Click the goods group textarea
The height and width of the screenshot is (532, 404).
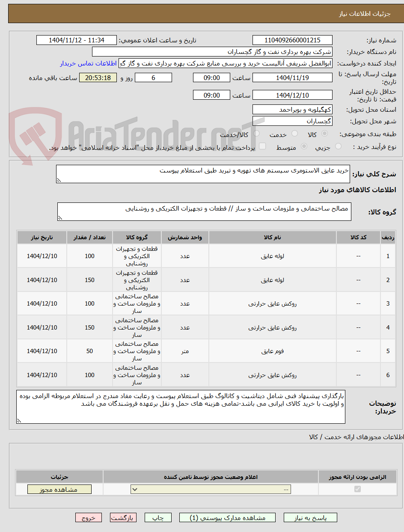click(x=204, y=212)
